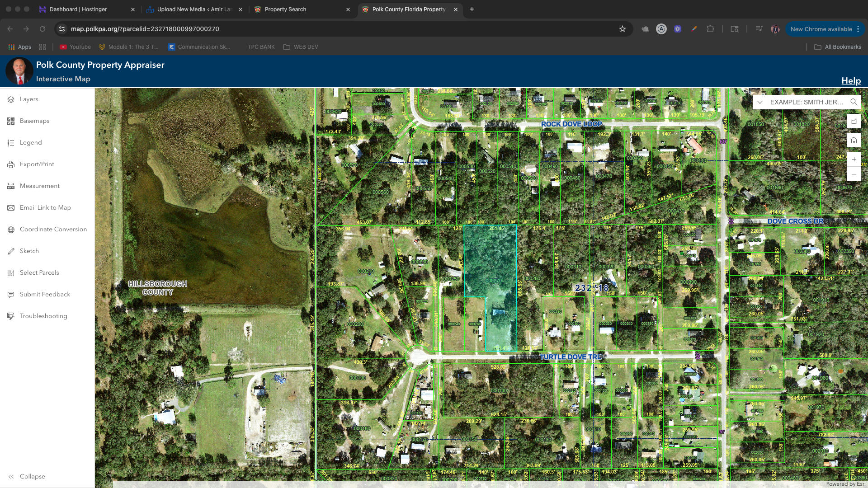Bookmark this page with star icon

623,29
